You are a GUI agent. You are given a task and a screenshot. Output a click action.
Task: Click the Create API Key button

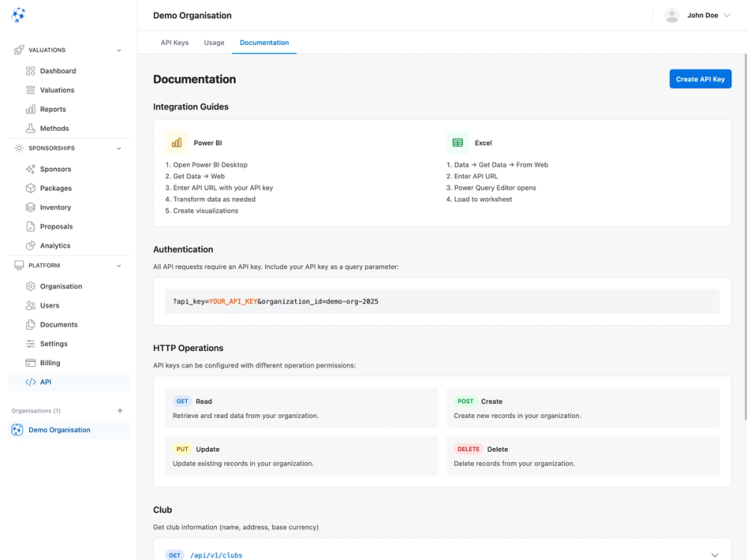point(700,78)
